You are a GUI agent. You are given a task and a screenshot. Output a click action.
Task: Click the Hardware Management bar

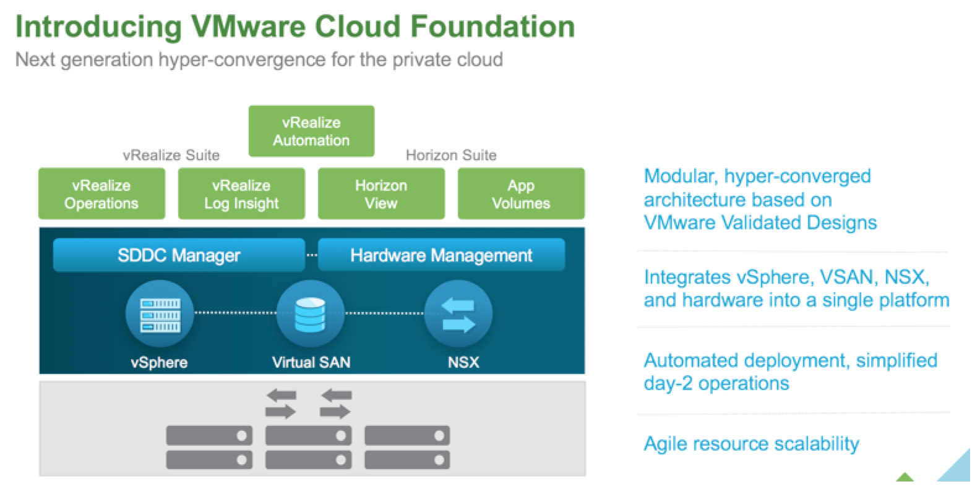[x=441, y=255]
